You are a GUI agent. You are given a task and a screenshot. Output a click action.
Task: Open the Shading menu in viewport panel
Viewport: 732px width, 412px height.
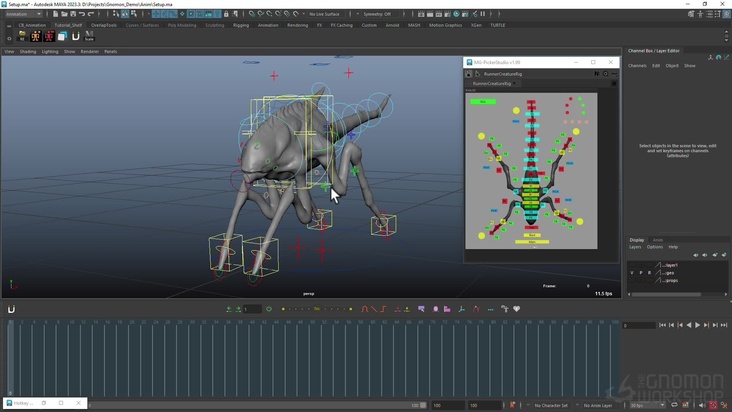pyautogui.click(x=28, y=51)
